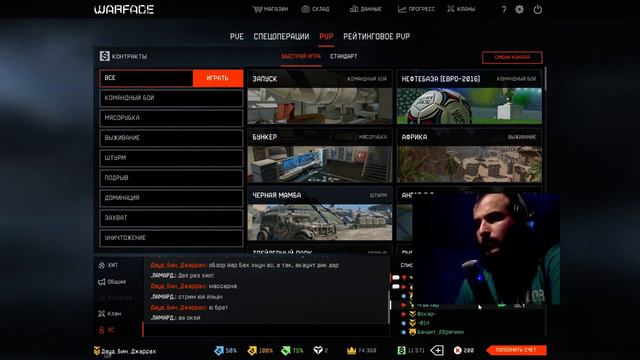
Task: Select the Быстрая игра sub-tab
Action: click(x=301, y=57)
